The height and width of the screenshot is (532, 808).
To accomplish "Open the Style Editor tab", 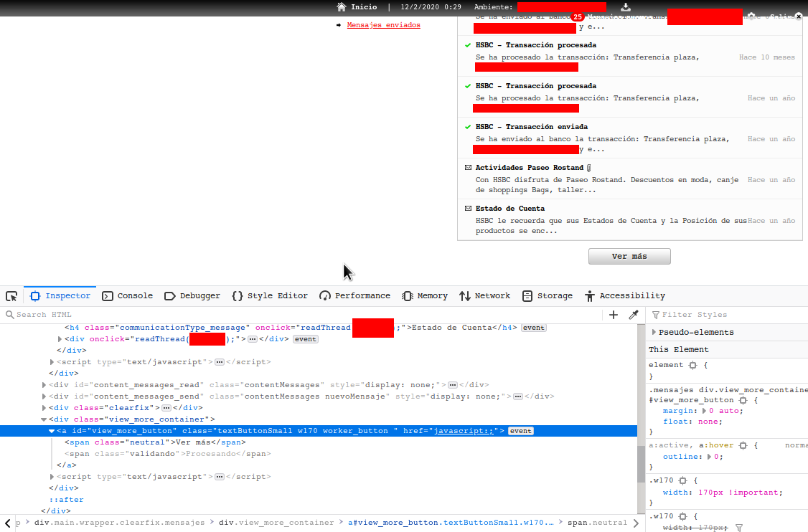I will click(x=270, y=296).
